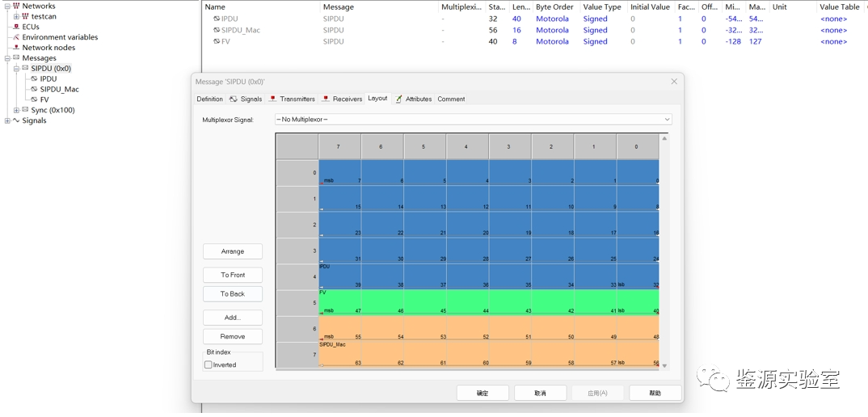Click the Networks icon in tree

pos(16,6)
